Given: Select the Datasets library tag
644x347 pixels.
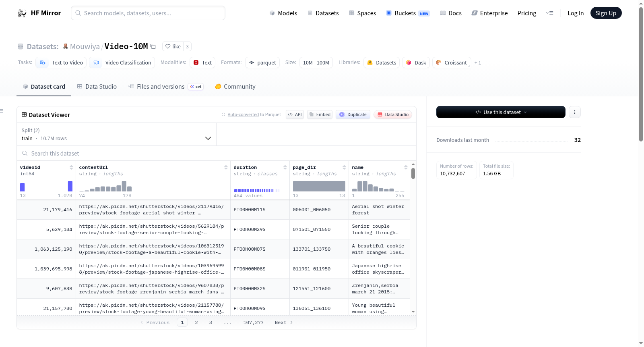Looking at the screenshot, I should (x=382, y=62).
